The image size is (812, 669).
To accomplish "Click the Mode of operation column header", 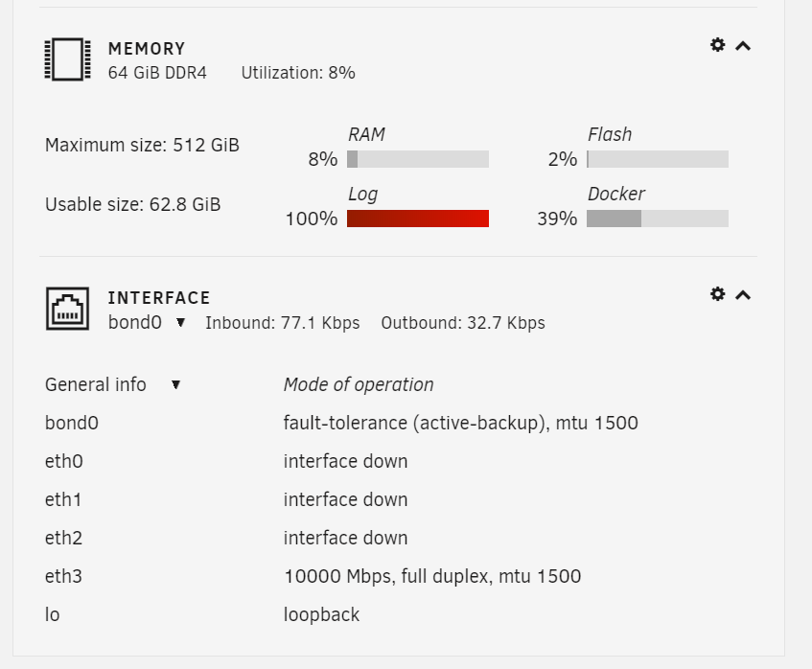I will (x=359, y=384).
